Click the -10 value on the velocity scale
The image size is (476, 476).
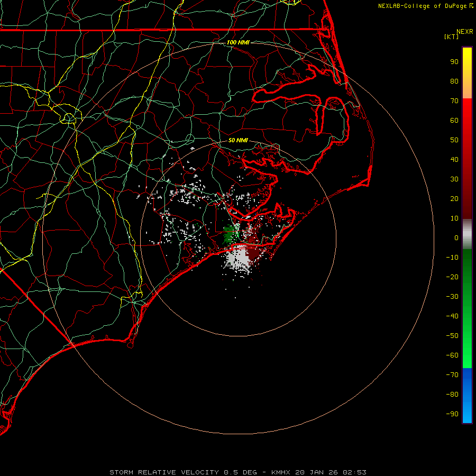pyautogui.click(x=452, y=258)
